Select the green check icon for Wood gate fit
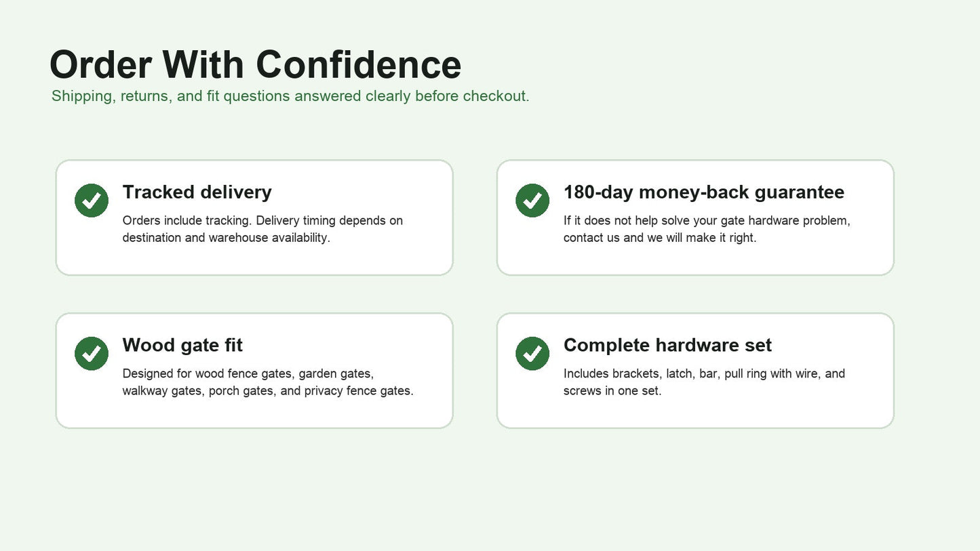This screenshot has height=551, width=980. 92,354
